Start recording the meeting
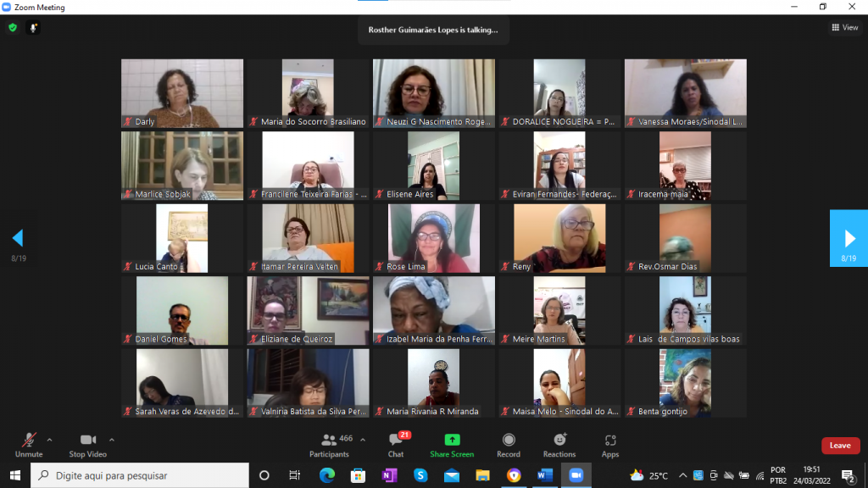 (x=509, y=445)
